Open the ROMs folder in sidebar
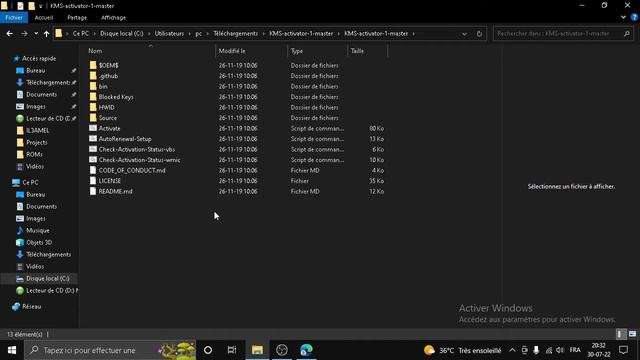640x360 pixels. pos(34,154)
